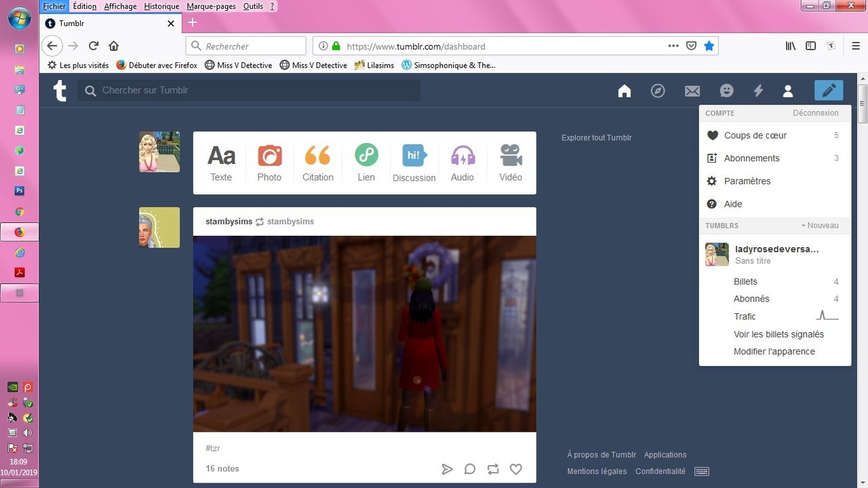The image size is (868, 488).
Task: Click the blue pencil compose button
Action: 828,91
